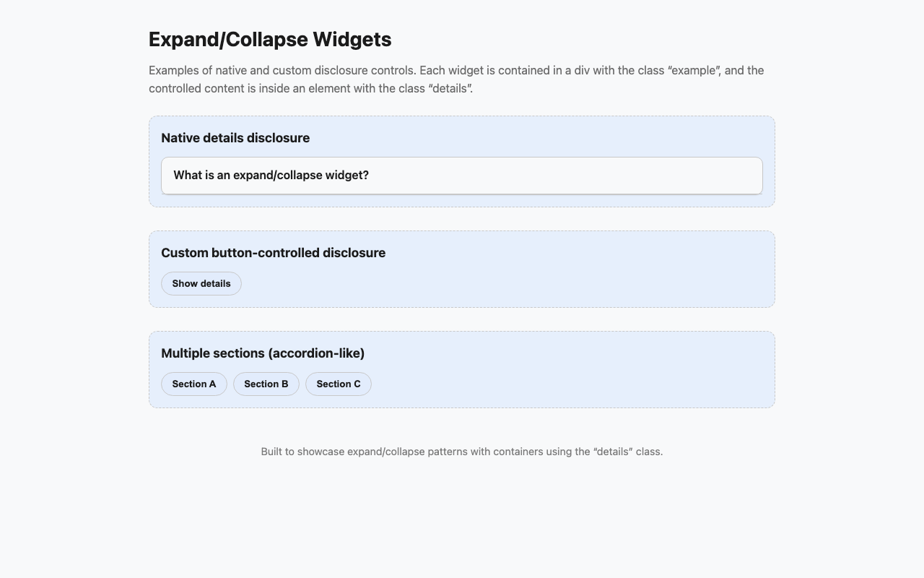Click the footer showcase text

(x=462, y=451)
